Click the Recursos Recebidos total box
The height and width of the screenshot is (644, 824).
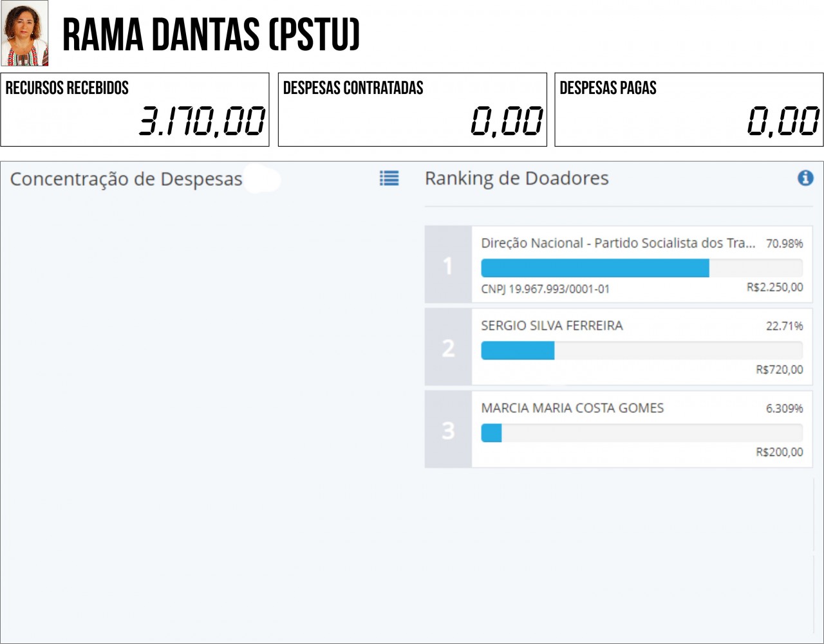(135, 109)
